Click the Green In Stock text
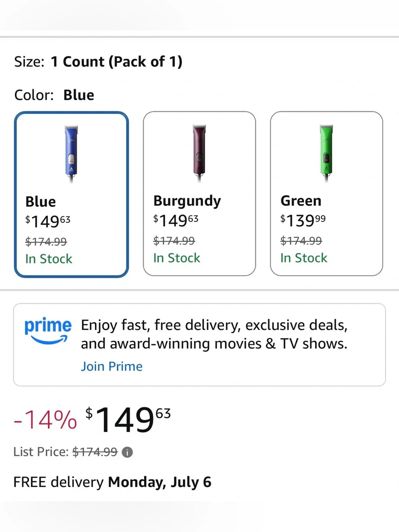 pos(304,258)
